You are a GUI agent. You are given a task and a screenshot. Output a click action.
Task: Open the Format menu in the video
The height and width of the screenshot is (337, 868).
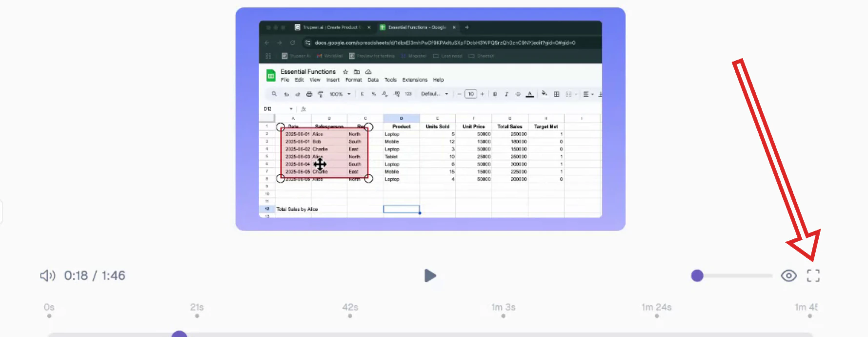click(354, 80)
